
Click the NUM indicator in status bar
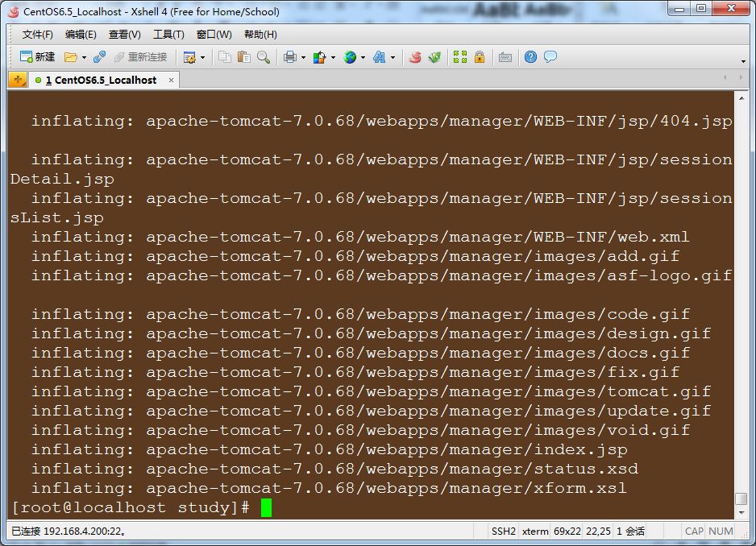tap(721, 531)
